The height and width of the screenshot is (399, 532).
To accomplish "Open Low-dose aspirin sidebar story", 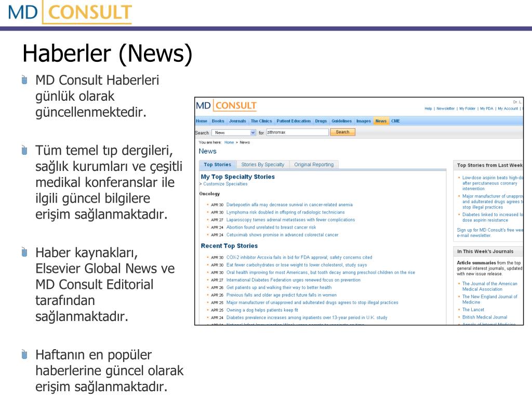I will [493, 183].
